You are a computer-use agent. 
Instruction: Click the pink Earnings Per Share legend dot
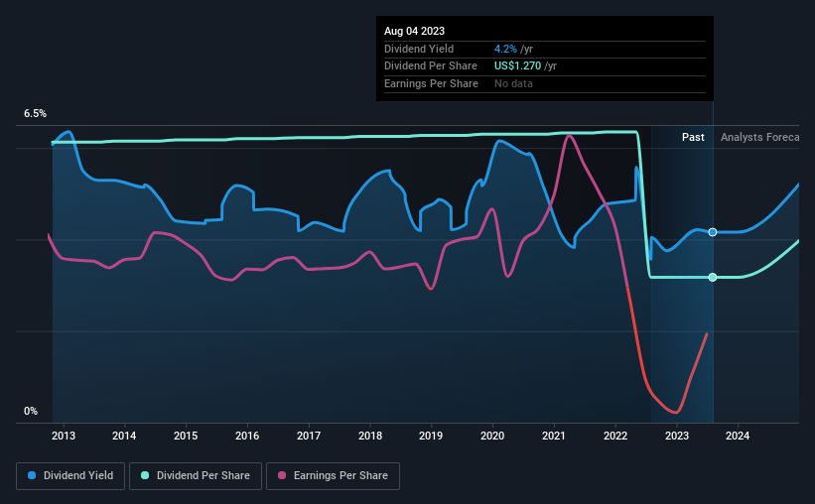click(x=282, y=475)
